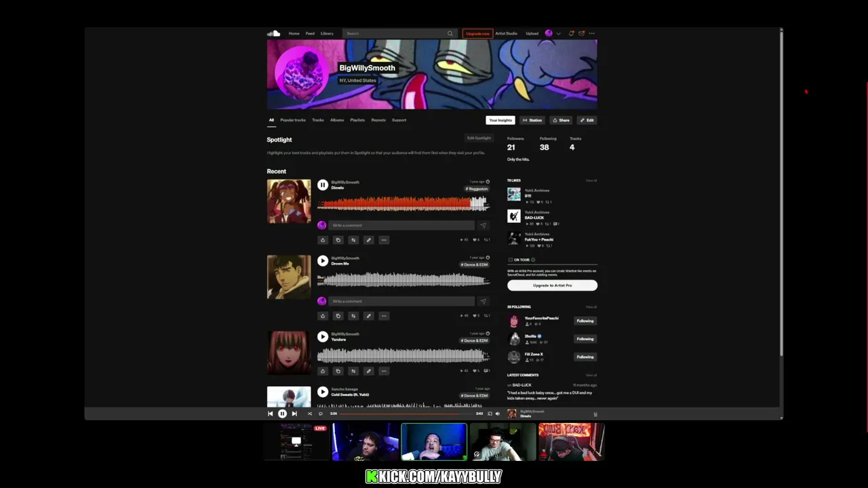This screenshot has height=488, width=868.
Task: Toggle Following button for Fill Zone X
Action: click(585, 357)
